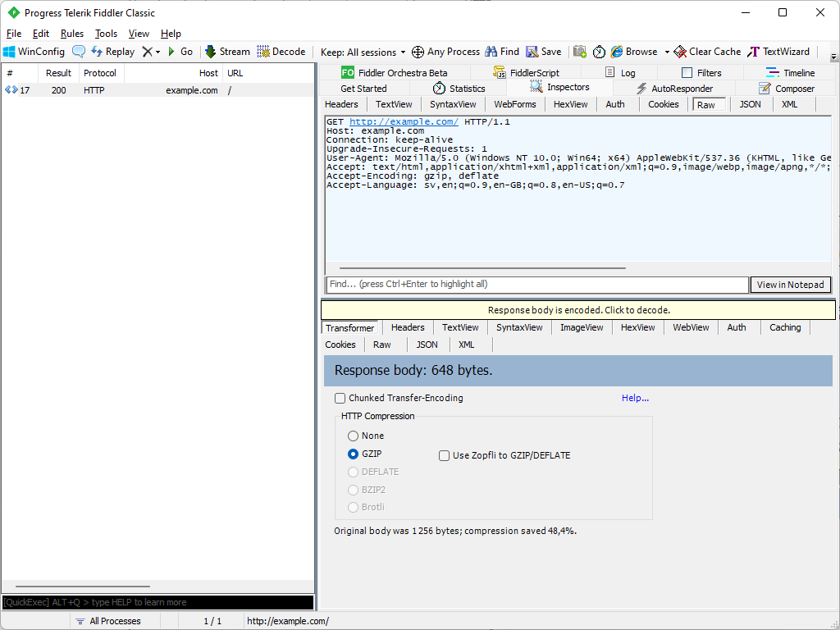Enable Chunked Transfer-Encoding checkbox
Image resolution: width=840 pixels, height=630 pixels.
click(x=340, y=399)
